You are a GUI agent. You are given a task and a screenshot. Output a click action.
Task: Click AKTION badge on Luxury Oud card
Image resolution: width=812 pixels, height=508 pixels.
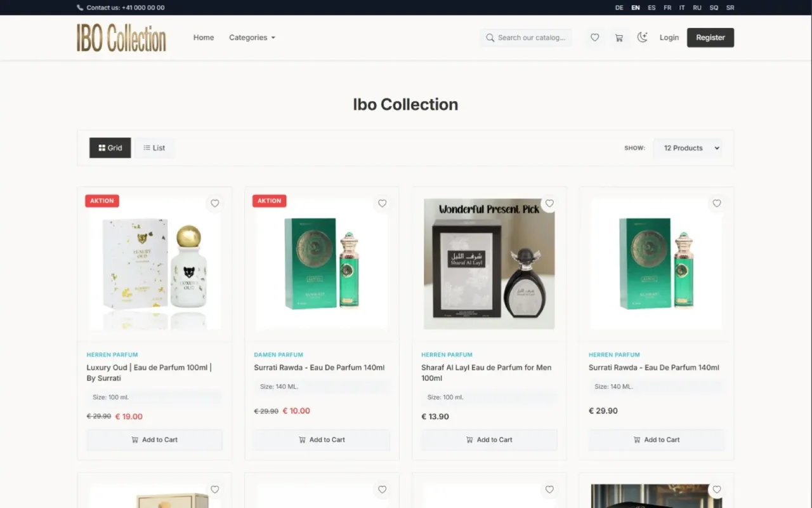click(102, 201)
